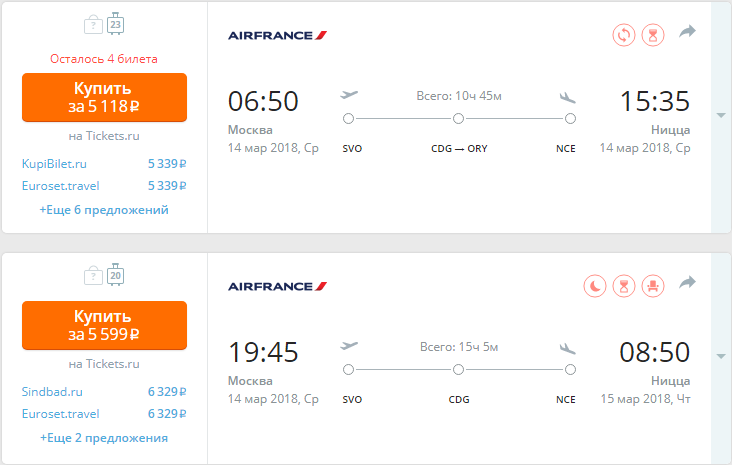The image size is (732, 465).
Task: Click the seat icon on second ticket
Action: tap(653, 286)
